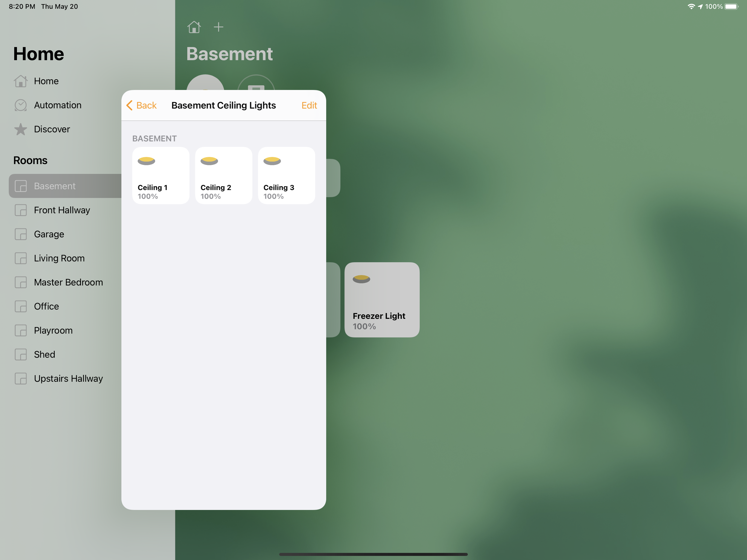The image size is (747, 560).
Task: Select Master Bedroom in Rooms list
Action: 68,282
